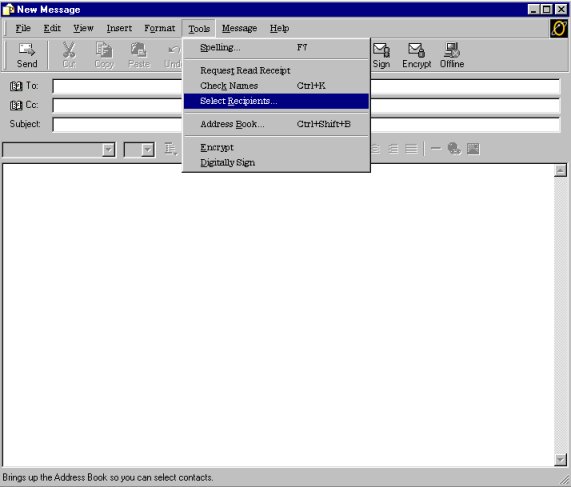571x487 pixels.
Task: Click inside the Subject input field
Action: click(306, 125)
